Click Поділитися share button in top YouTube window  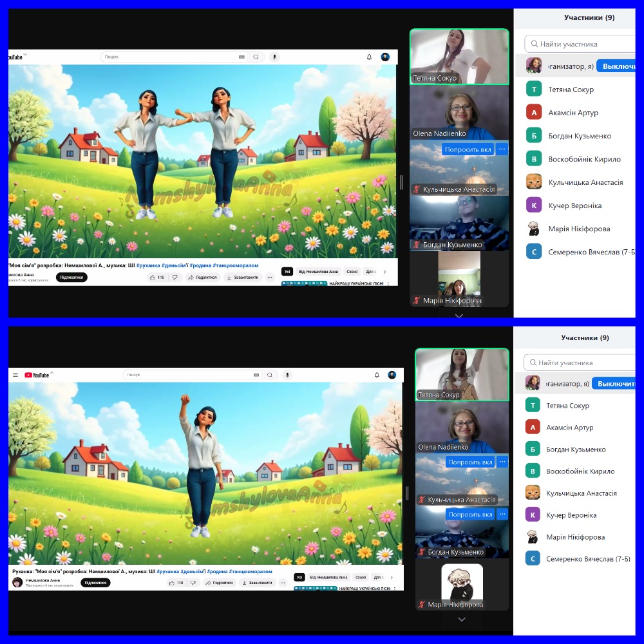203,277
